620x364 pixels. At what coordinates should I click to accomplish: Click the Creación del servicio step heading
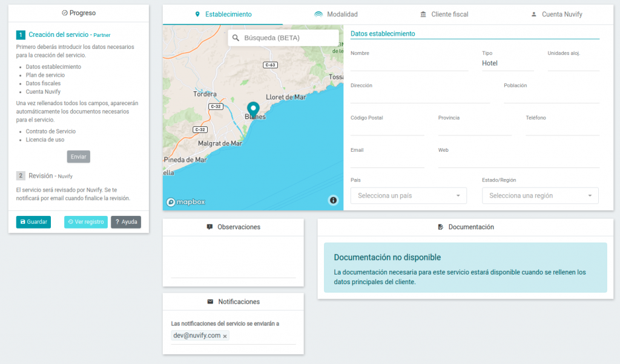[69, 34]
